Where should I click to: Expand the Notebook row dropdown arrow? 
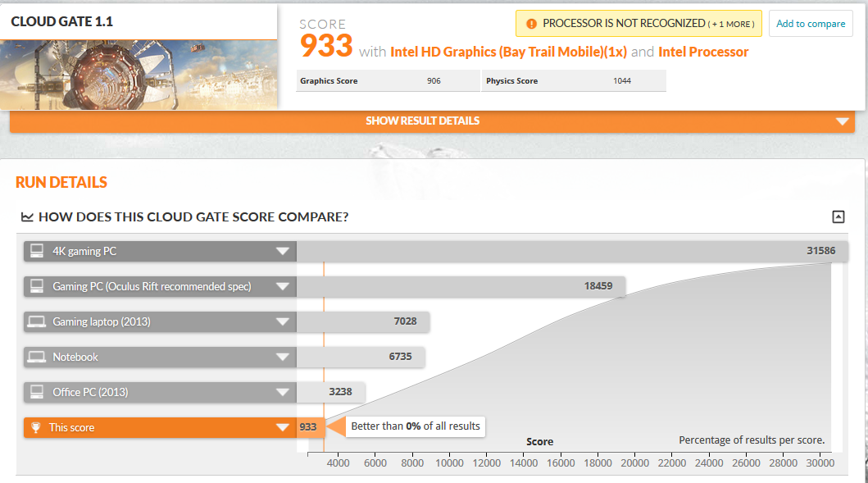click(x=282, y=358)
